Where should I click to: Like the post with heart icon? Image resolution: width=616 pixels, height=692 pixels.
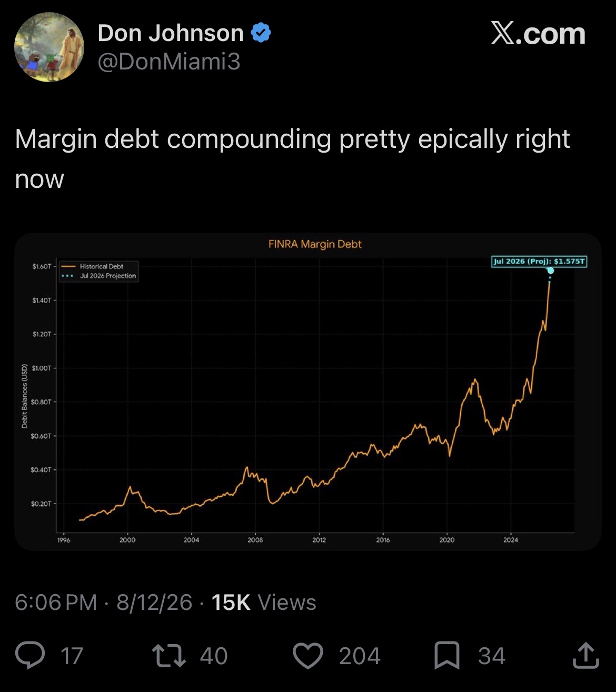[307, 656]
